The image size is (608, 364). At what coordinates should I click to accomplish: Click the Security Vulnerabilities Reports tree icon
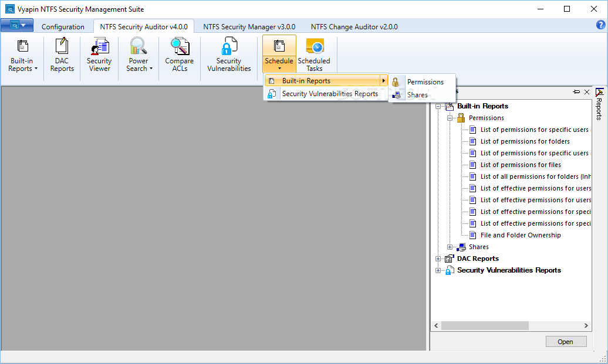450,270
